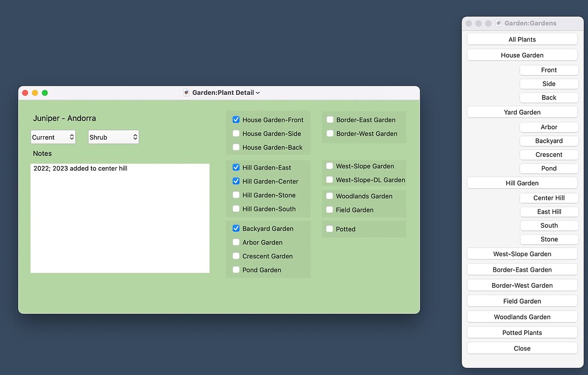This screenshot has height=375, width=588.
Task: Click Close in the Gardens palette
Action: (x=521, y=348)
